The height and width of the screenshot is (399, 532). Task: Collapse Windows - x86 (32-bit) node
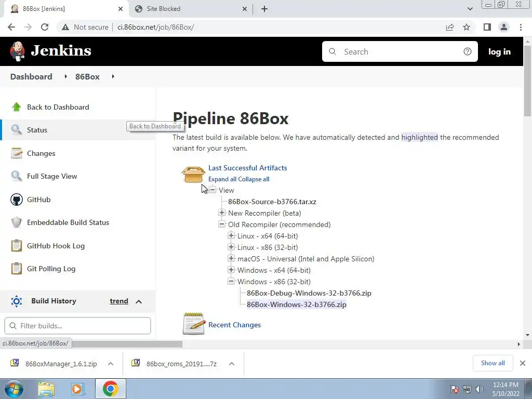[x=231, y=281]
